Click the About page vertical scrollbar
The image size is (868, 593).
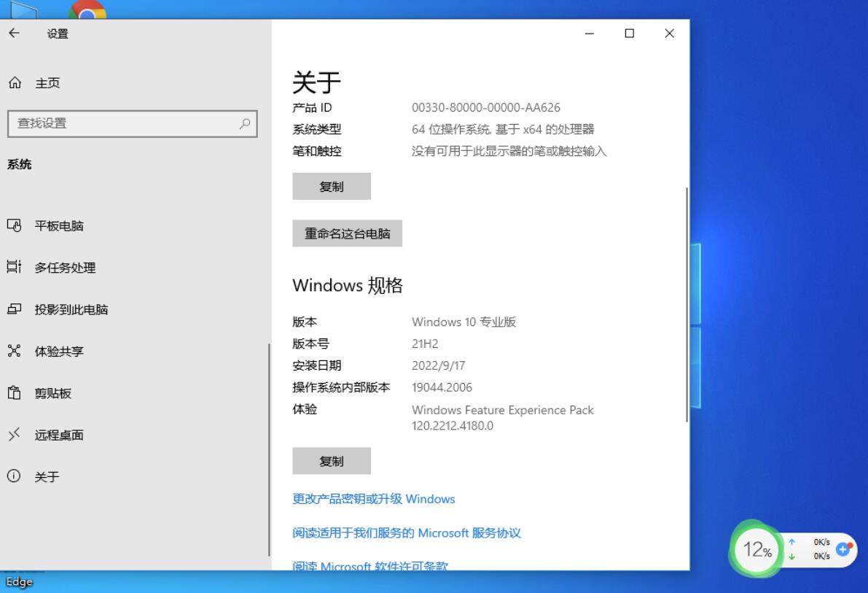pyautogui.click(x=687, y=304)
